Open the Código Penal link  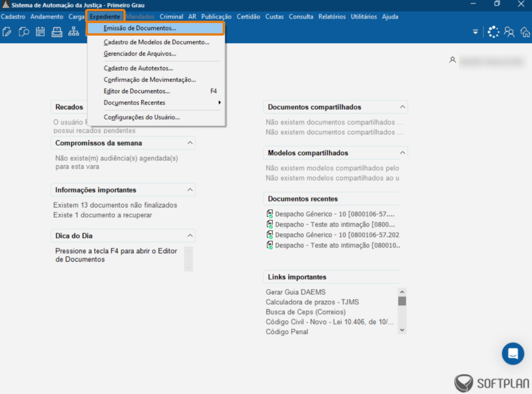pos(287,331)
